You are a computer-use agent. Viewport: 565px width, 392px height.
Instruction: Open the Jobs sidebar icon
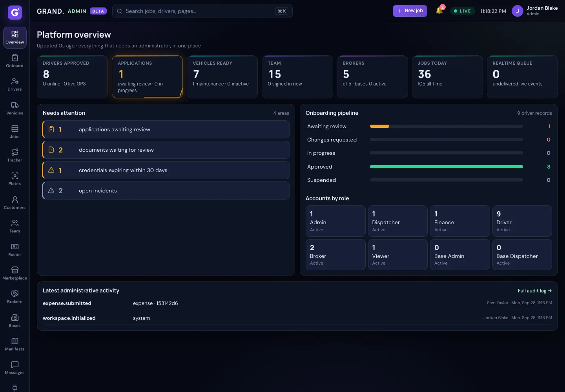(x=15, y=132)
